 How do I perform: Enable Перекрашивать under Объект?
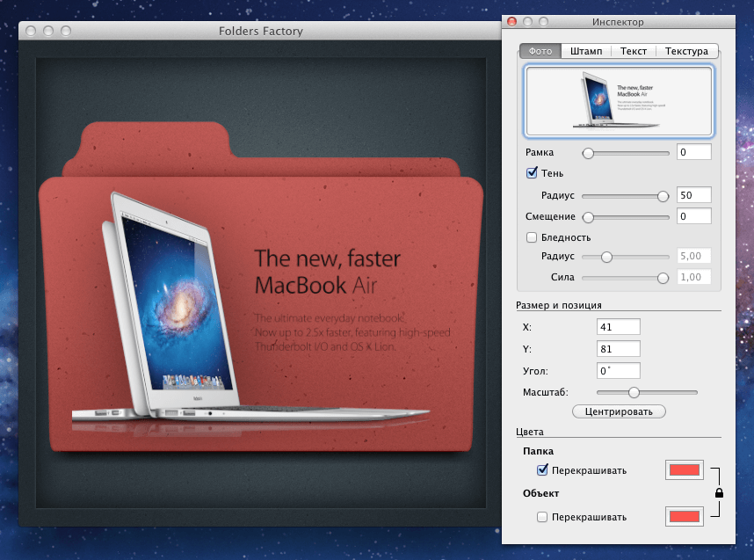pyautogui.click(x=542, y=517)
